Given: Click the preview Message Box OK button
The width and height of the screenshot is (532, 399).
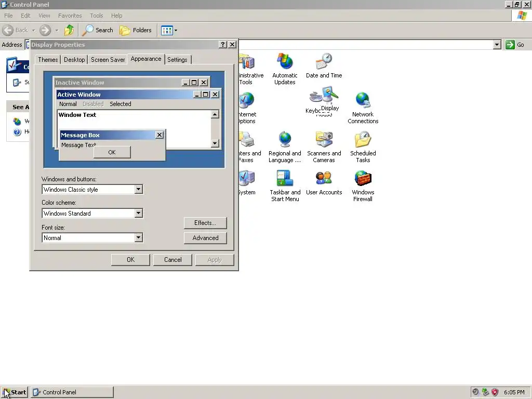Looking at the screenshot, I should (x=112, y=152).
